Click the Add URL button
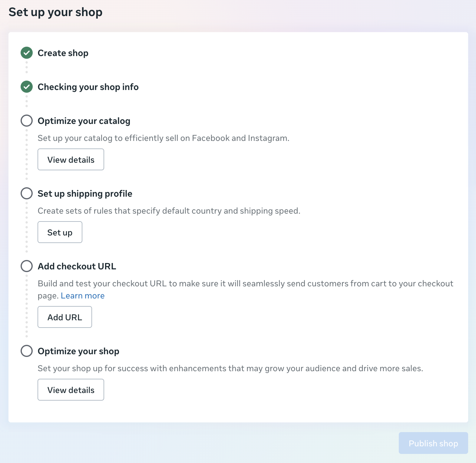 pyautogui.click(x=65, y=317)
